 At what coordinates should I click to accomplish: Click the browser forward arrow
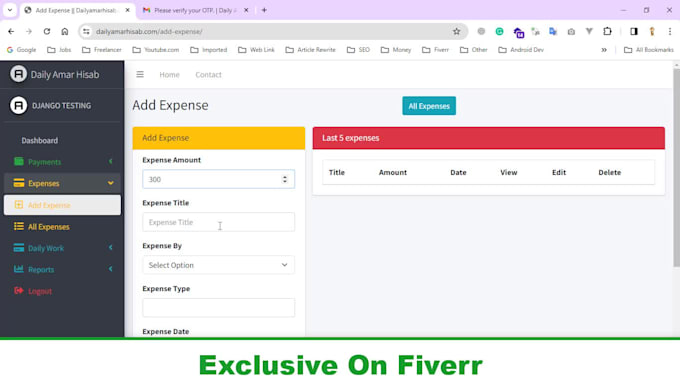click(x=29, y=31)
